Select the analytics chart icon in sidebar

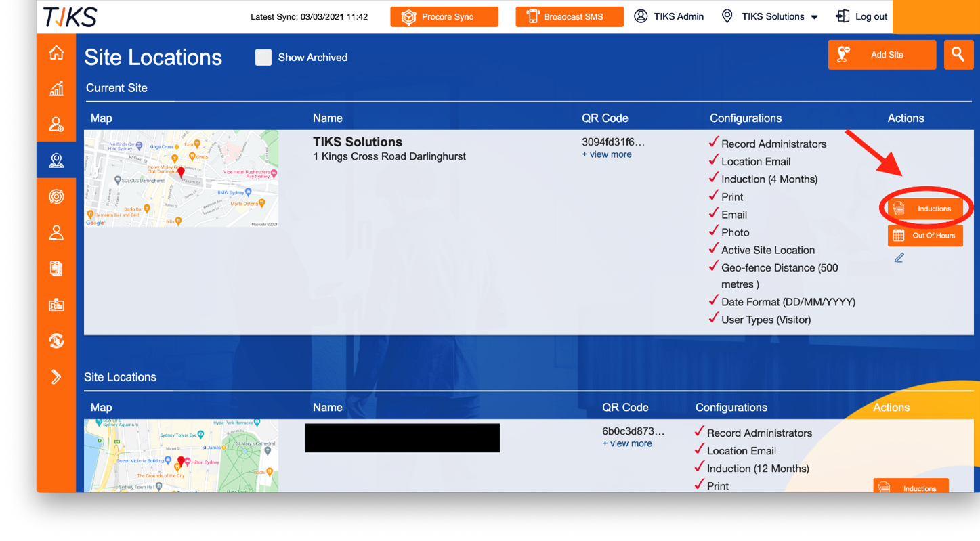57,88
